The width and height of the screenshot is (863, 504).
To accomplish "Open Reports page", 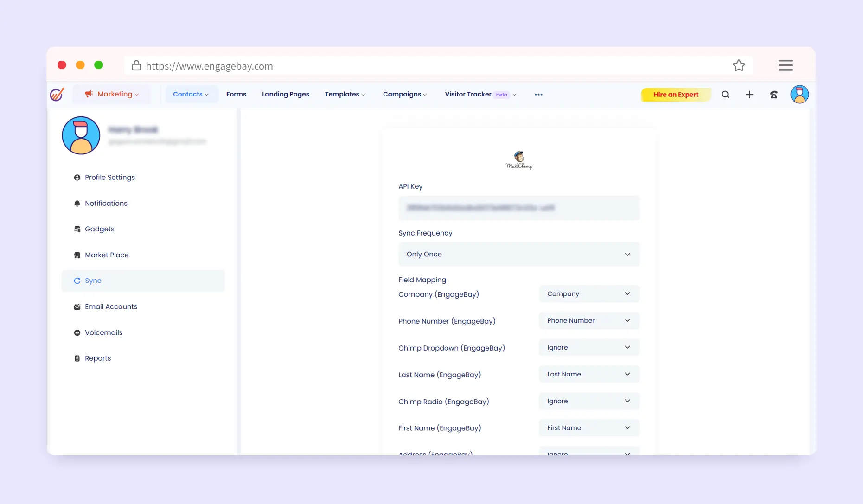I will click(x=98, y=358).
